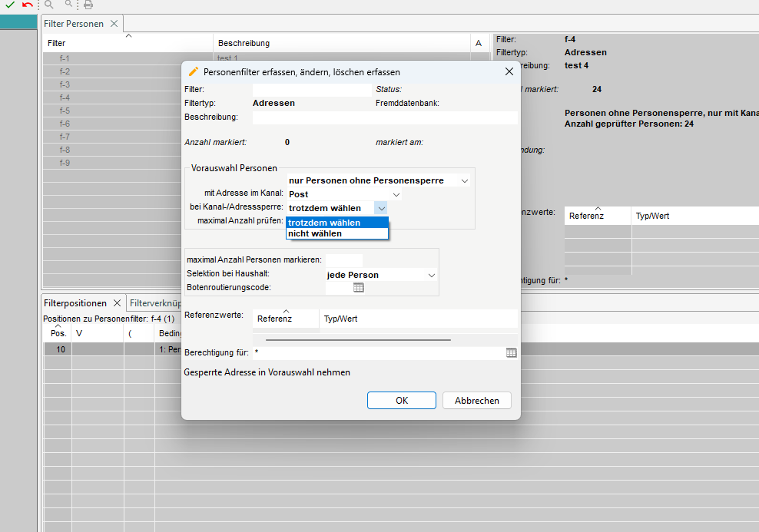
Task: Click the green checkmark save icon
Action: point(10,5)
